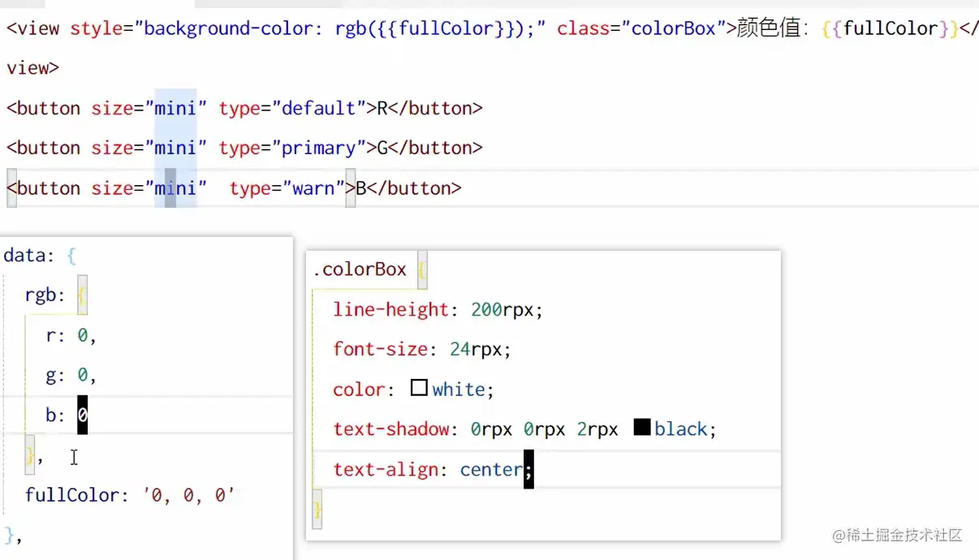This screenshot has height=560, width=979.
Task: Click the highlighted 0 after b:
Action: coord(82,415)
